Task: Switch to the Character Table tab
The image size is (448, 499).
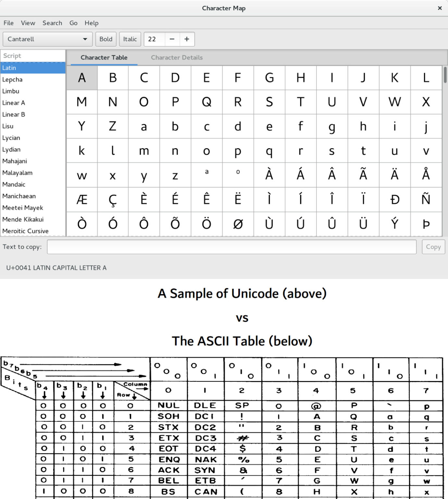Action: pyautogui.click(x=104, y=58)
